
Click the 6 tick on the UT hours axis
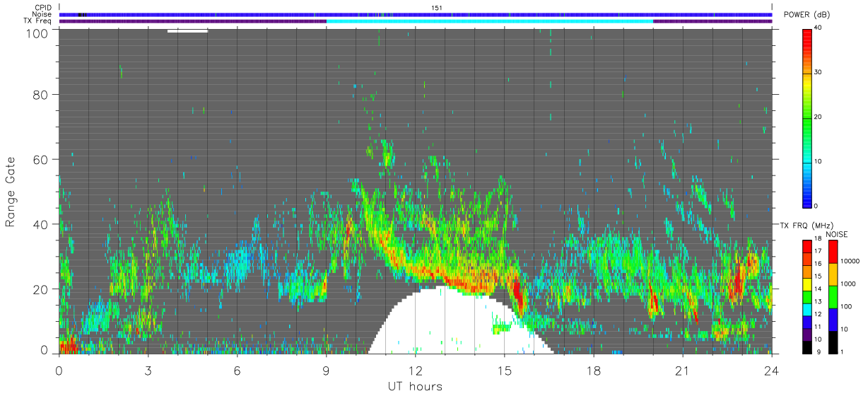click(x=237, y=370)
